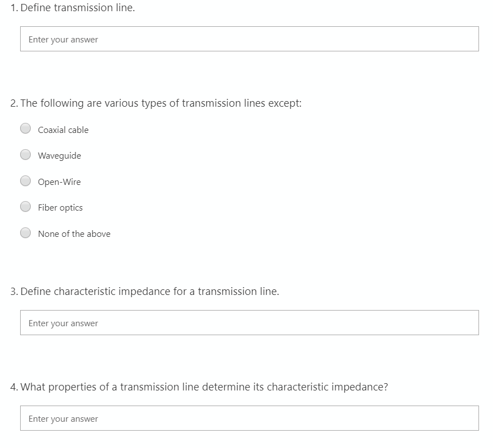Click inside the Enter your answer box for question 1
Image resolution: width=493 pixels, height=448 pixels.
[x=249, y=39]
